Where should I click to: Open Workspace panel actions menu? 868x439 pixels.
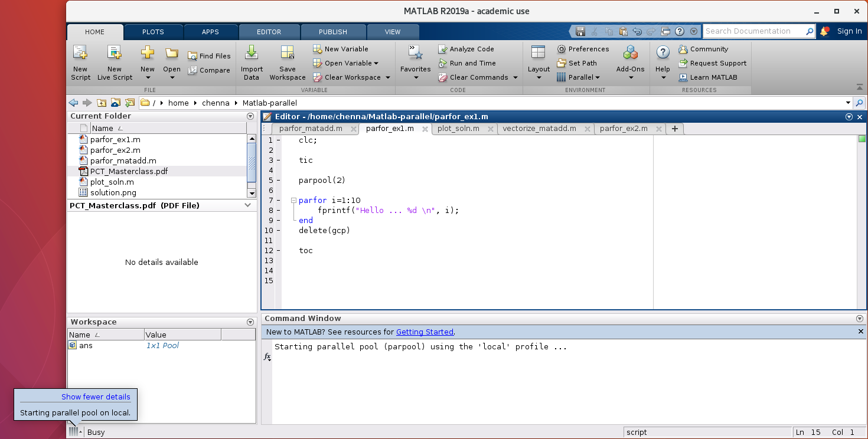[250, 322]
